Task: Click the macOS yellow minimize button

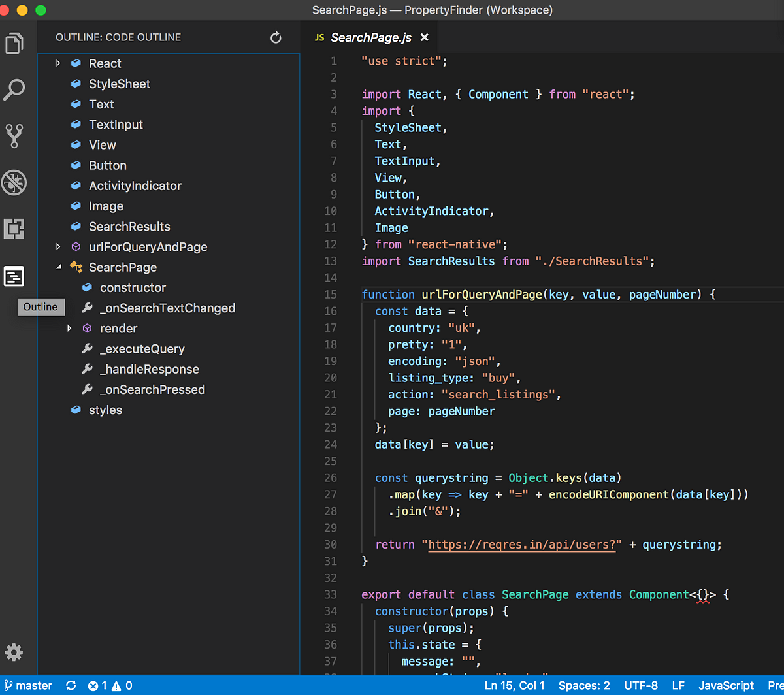Action: (23, 10)
